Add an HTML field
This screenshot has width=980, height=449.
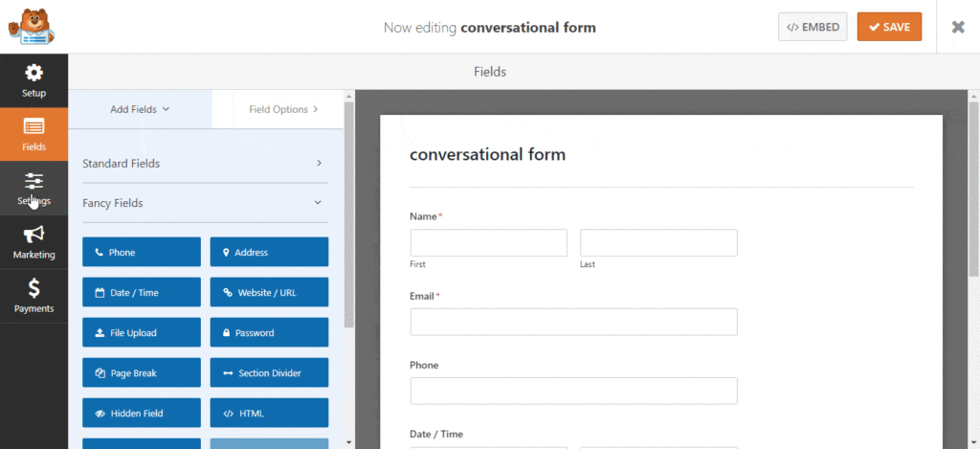[x=269, y=413]
